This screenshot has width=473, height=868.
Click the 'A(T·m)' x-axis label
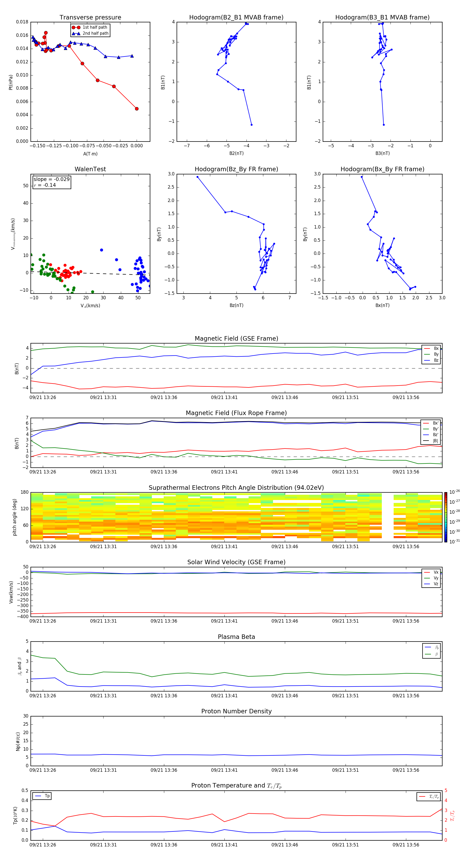90,154
